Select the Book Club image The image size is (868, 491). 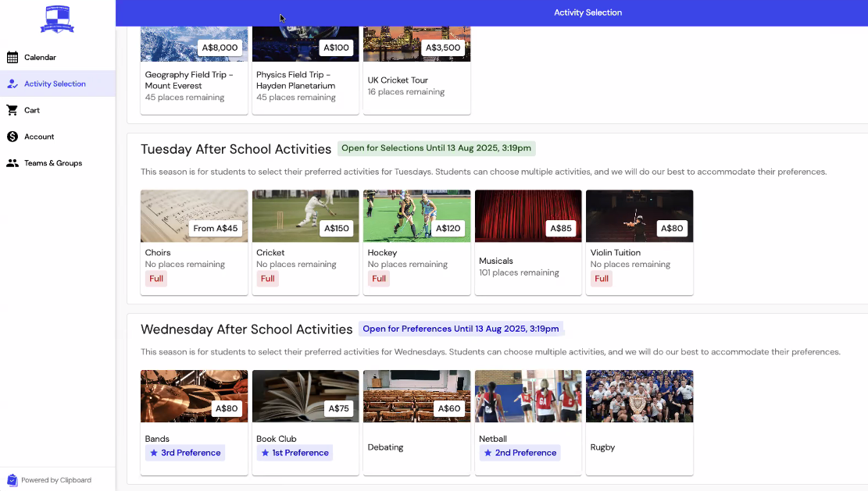305,397
